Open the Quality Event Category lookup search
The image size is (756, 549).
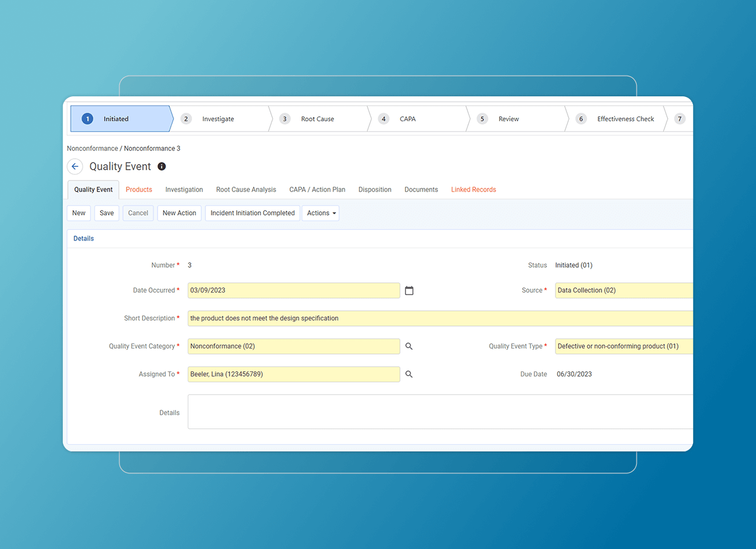(409, 346)
